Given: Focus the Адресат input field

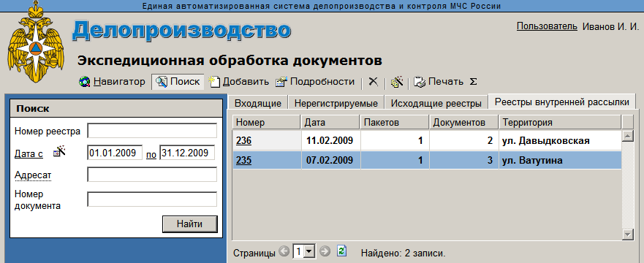Looking at the screenshot, I should coord(152,175).
